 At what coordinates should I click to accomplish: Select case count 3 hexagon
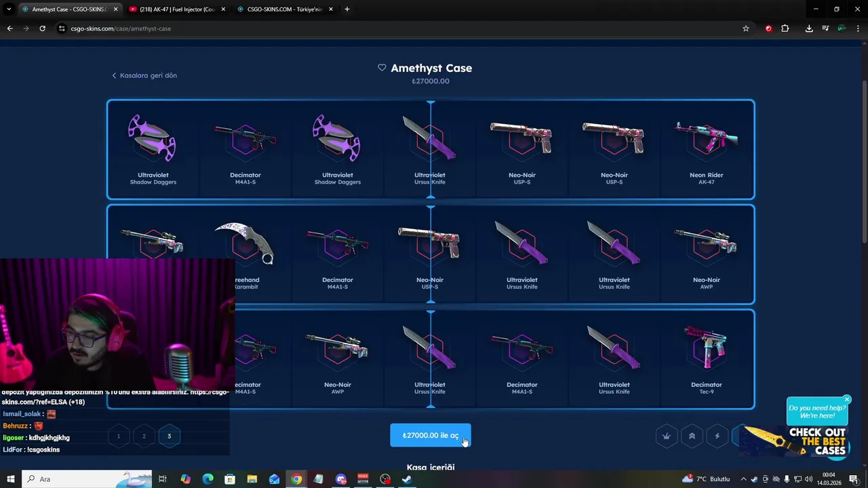coord(170,436)
